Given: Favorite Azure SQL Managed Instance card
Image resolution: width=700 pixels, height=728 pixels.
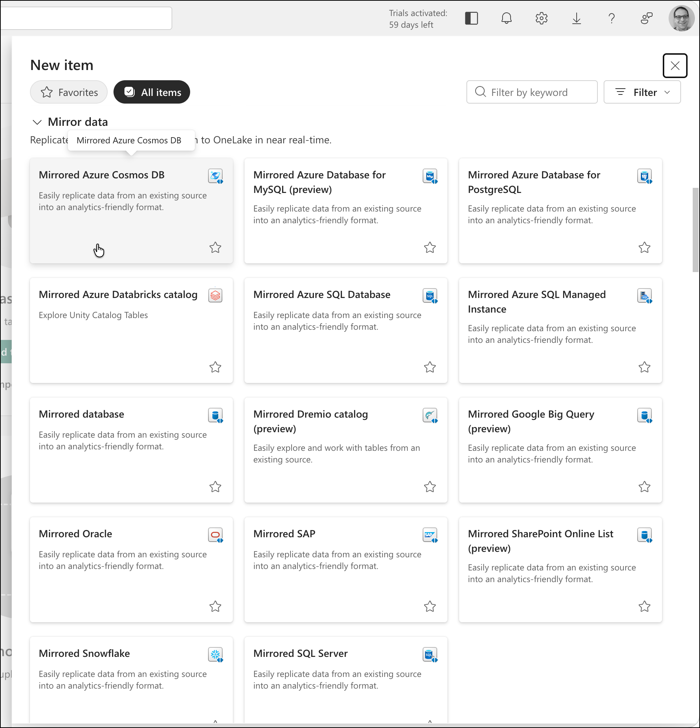Looking at the screenshot, I should click(644, 367).
